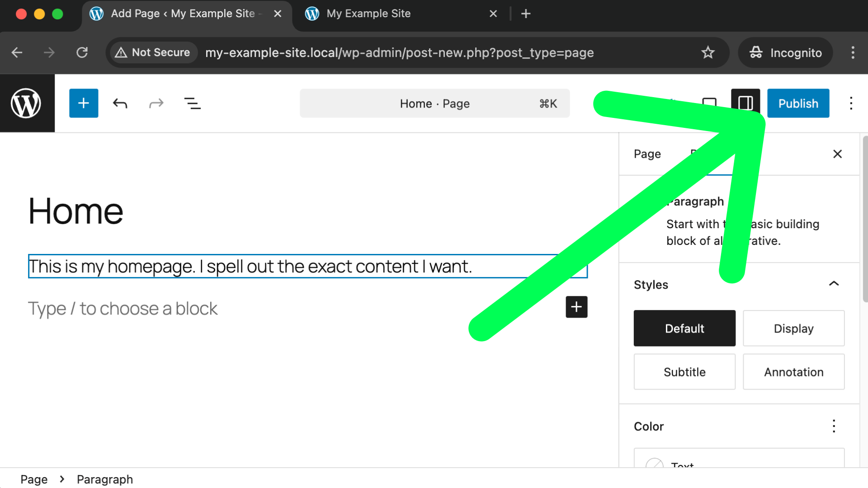The image size is (868, 488).
Task: Click the Annotation style button
Action: 793,372
